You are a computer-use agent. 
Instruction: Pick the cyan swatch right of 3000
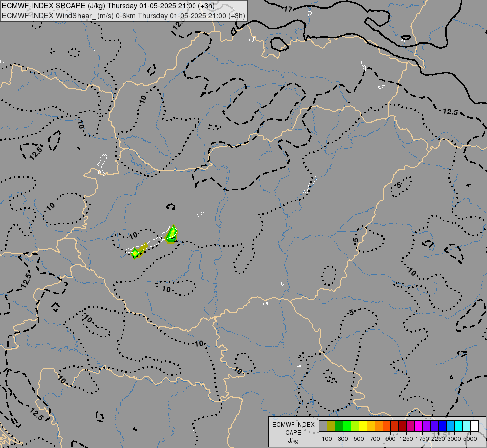[x=459, y=426]
